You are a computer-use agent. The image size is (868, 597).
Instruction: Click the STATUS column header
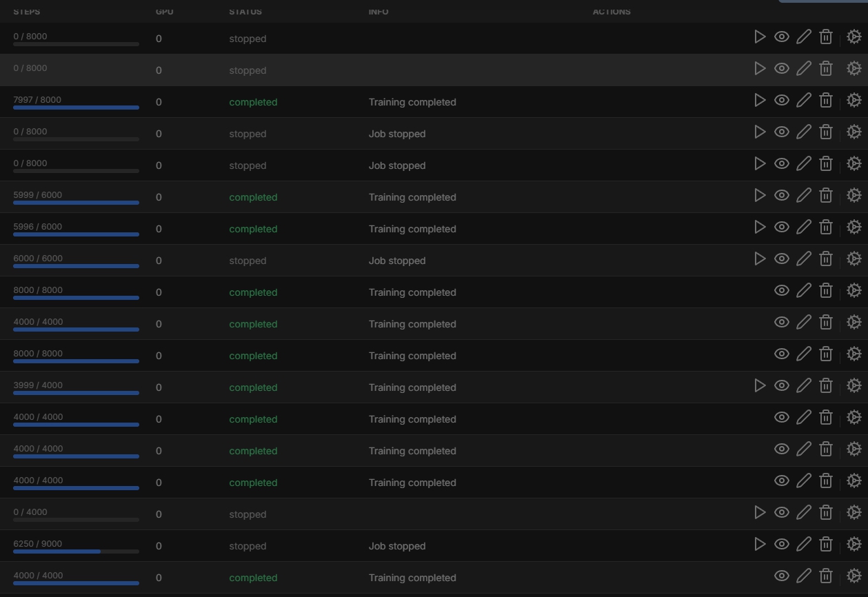coord(245,12)
